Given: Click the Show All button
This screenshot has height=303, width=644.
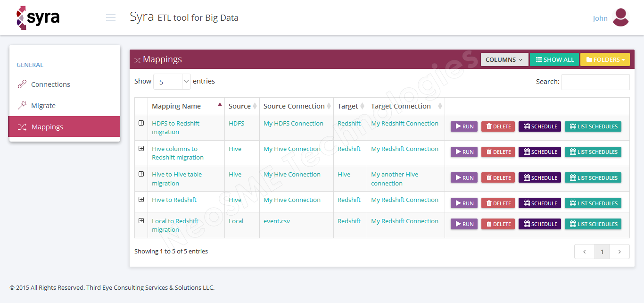Looking at the screenshot, I should point(554,60).
